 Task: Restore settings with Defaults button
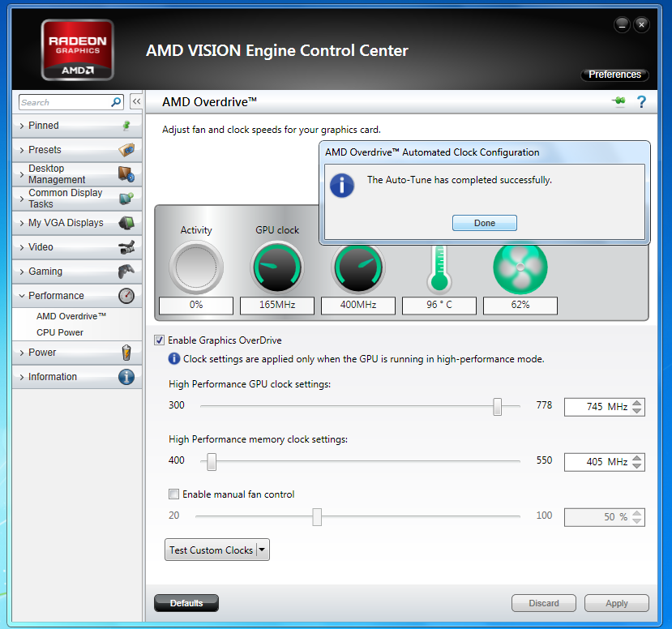click(x=186, y=603)
